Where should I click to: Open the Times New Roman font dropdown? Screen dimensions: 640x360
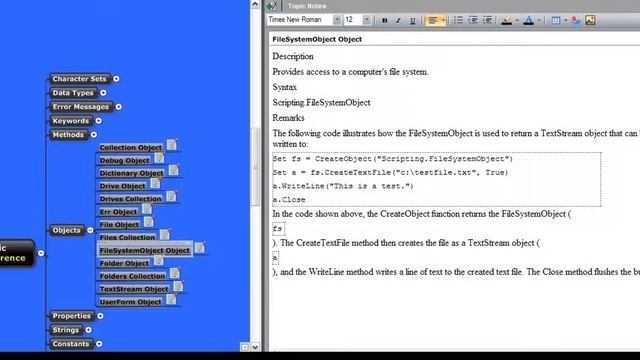(337, 20)
